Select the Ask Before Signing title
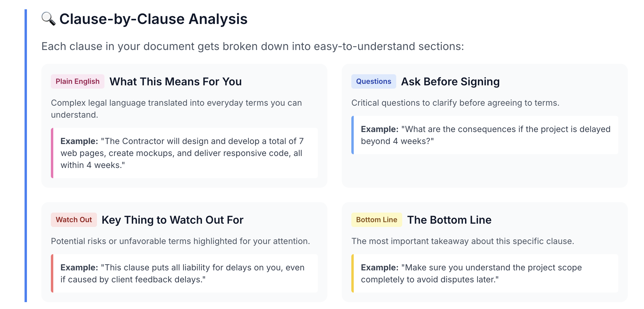This screenshot has height=309, width=644. 450,82
